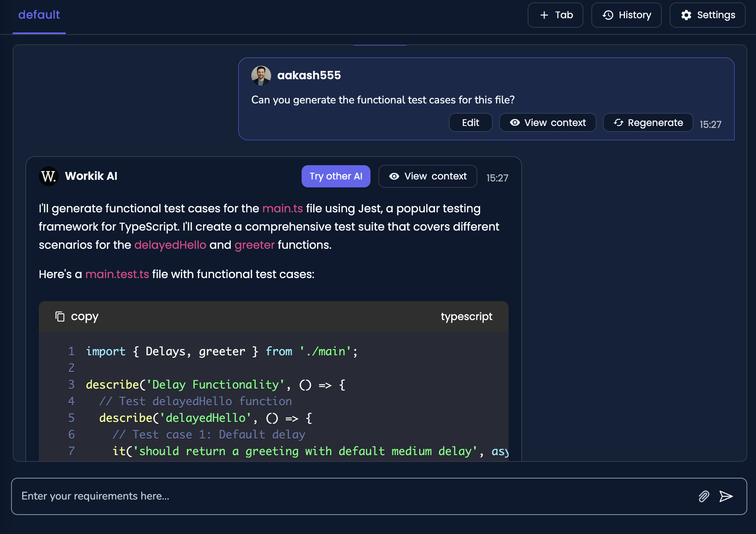Click the main.test.ts file name
The height and width of the screenshot is (534, 756).
tap(117, 274)
